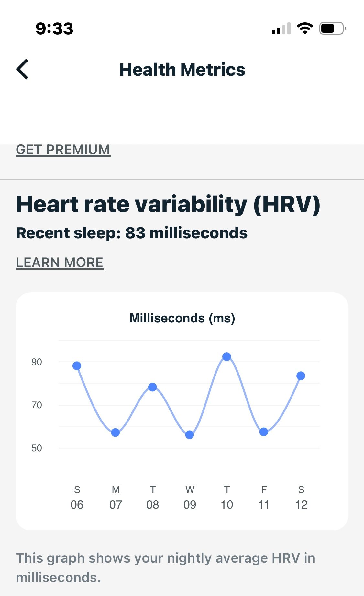Screen dimensions: 364x596
Task: Select the Monday 07 data point
Action: point(116,433)
